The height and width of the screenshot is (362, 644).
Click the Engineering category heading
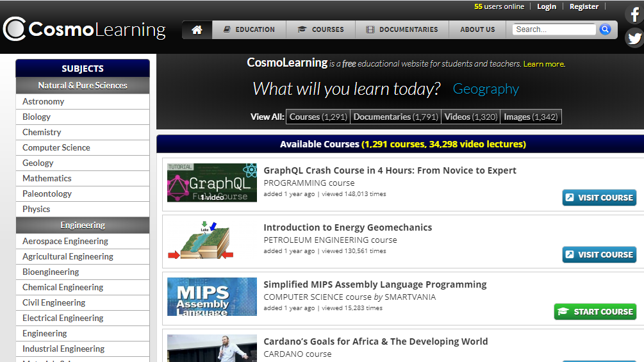pyautogui.click(x=83, y=226)
